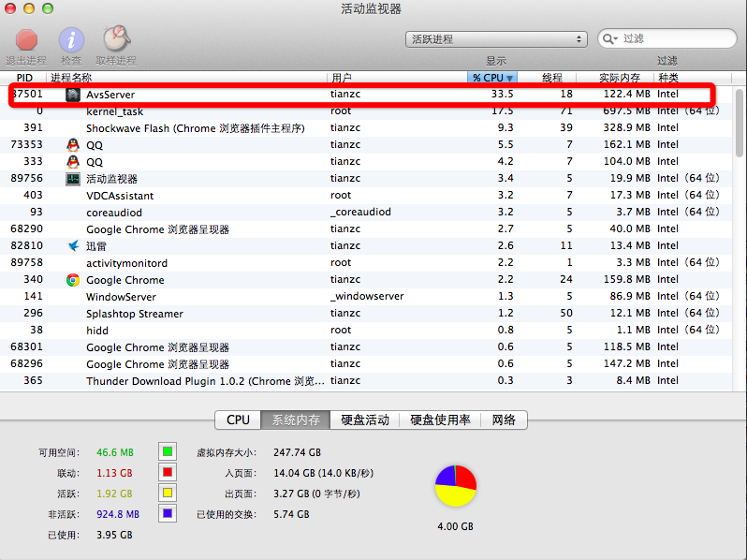Select Google Chrome 浏览器呈现器 PID 68290 row
747x560 pixels.
(x=366, y=229)
